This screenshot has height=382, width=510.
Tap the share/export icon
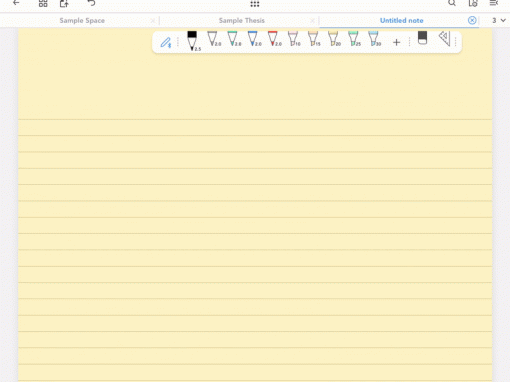tap(64, 3)
